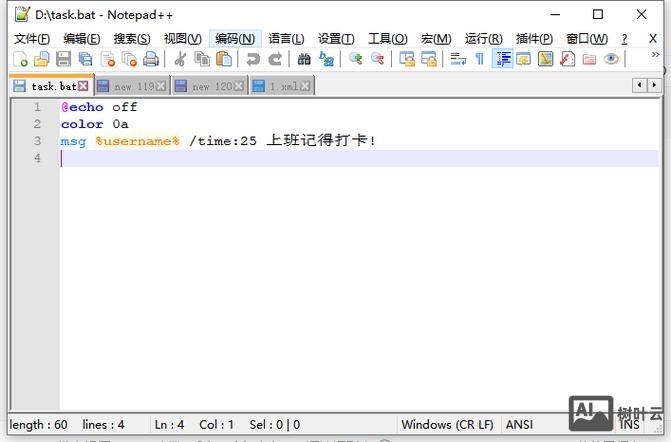Click Windows (CR LF) status bar field
The image size is (671, 442).
pyautogui.click(x=448, y=425)
